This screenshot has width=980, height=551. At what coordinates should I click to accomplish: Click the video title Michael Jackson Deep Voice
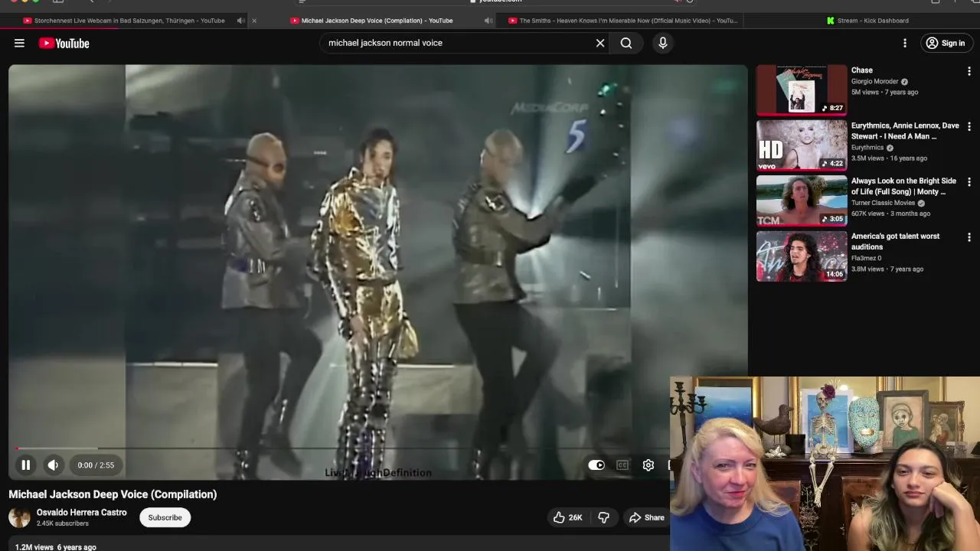click(113, 494)
